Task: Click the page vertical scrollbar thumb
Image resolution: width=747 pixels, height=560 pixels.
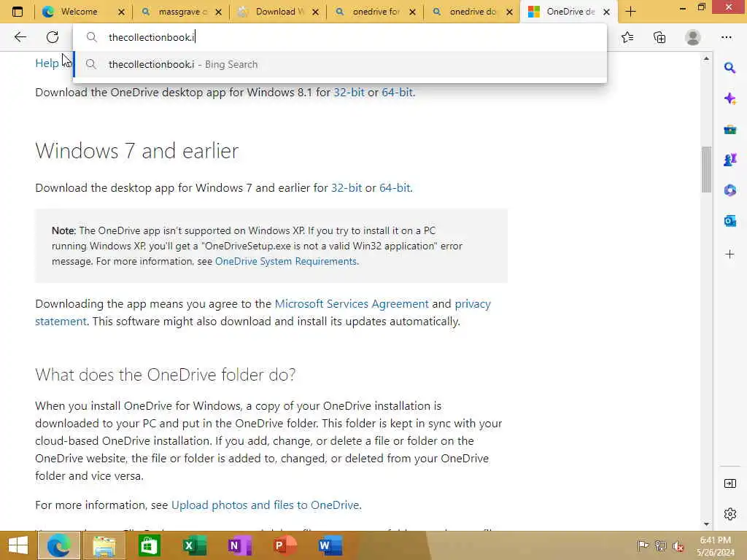Action: coord(706,169)
